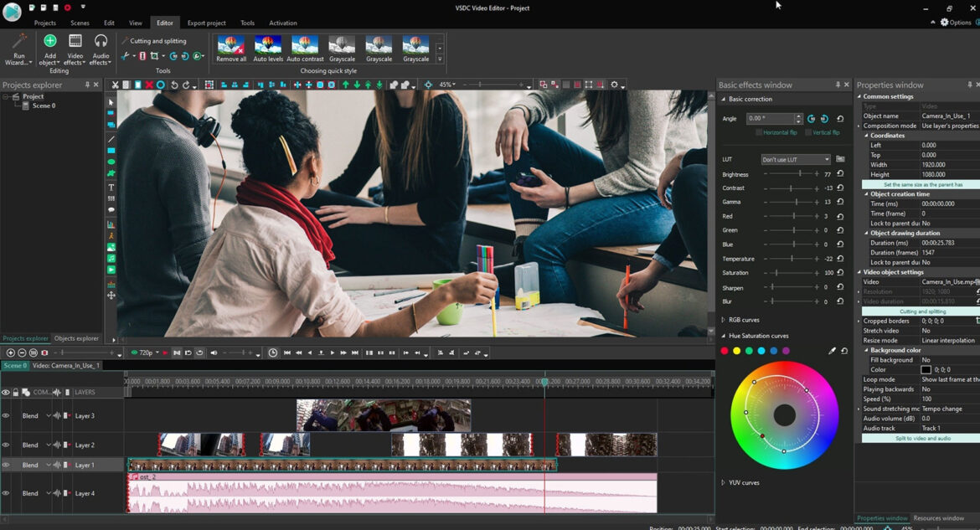The width and height of the screenshot is (980, 530).
Task: Click Set the same size as parent button
Action: (x=921, y=184)
